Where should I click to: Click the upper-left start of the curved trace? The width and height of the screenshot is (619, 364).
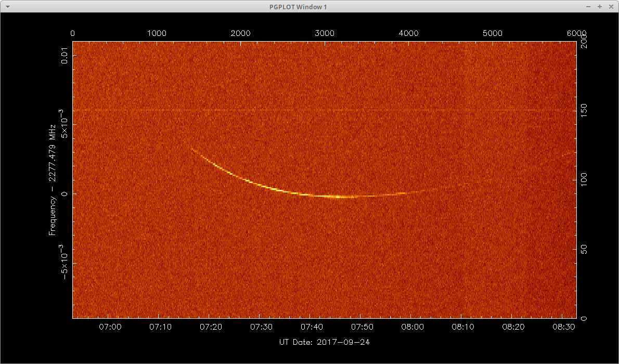point(192,149)
